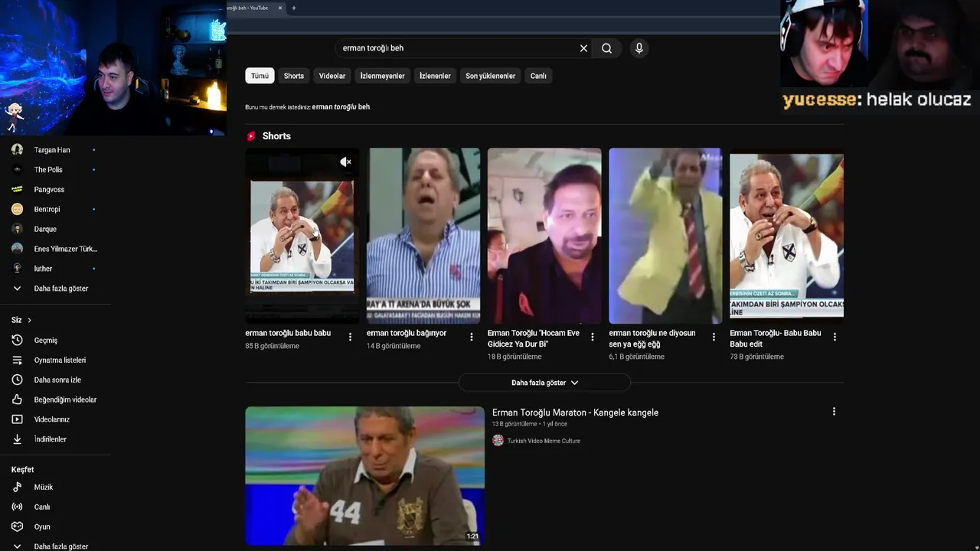The height and width of the screenshot is (551, 980).
Task: Expand the Siz section chevron
Action: click(29, 320)
